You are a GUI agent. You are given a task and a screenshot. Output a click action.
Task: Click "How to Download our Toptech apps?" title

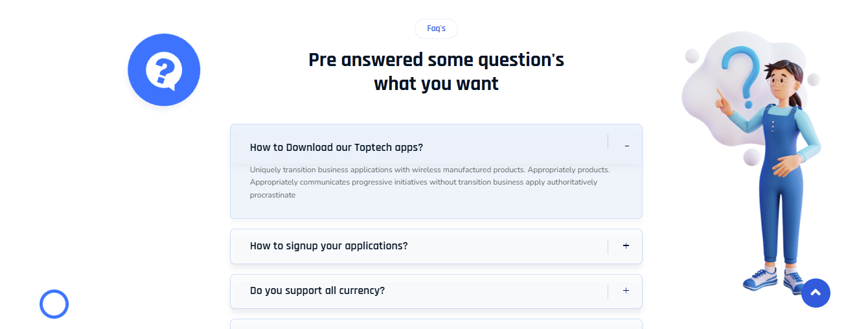[336, 148]
